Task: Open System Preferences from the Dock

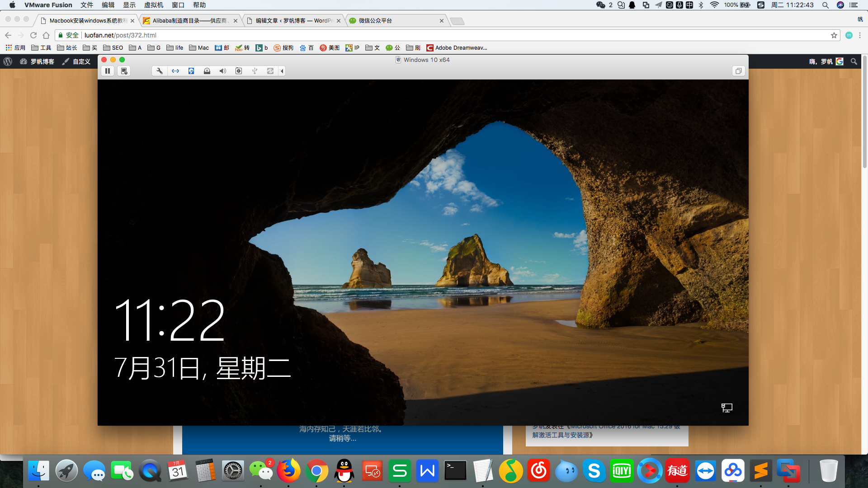Action: click(x=233, y=471)
